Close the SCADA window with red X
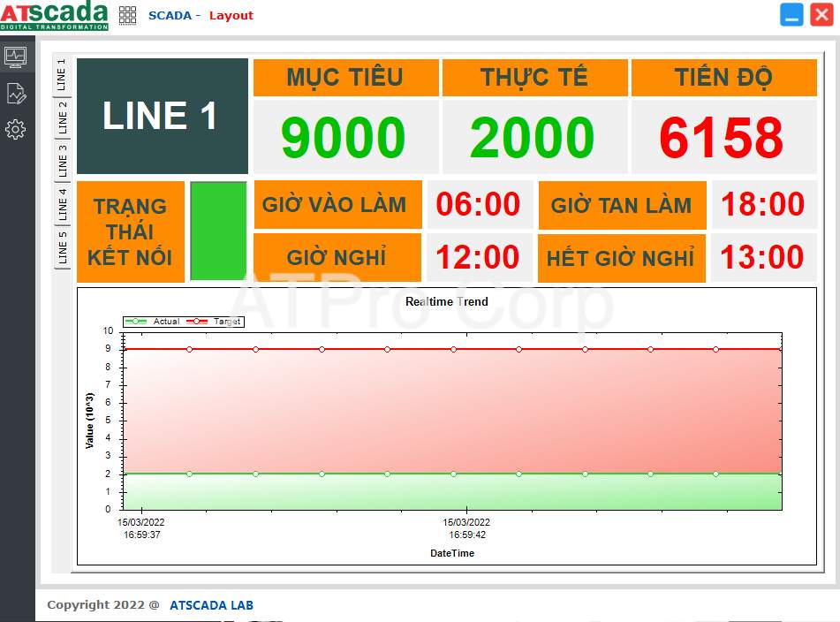840x622 pixels. coord(821,14)
